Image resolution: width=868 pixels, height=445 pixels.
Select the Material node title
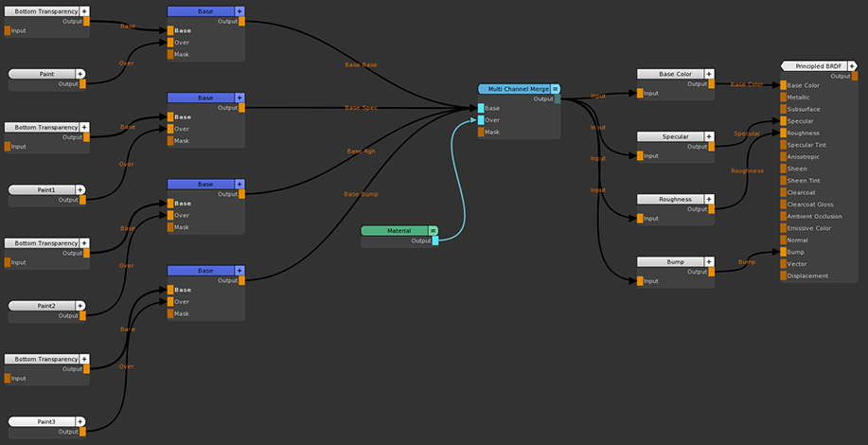click(394, 230)
